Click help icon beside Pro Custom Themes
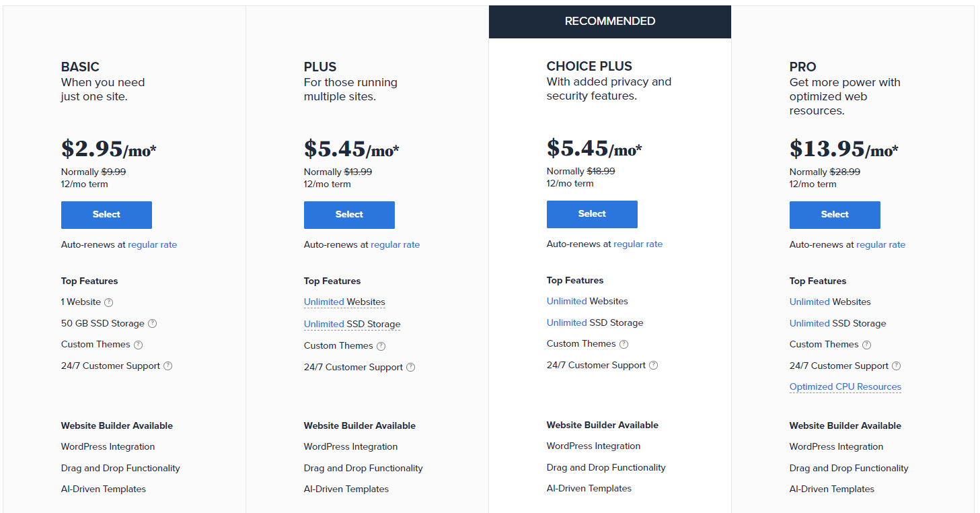Image resolution: width=980 pixels, height=513 pixels. pos(867,345)
